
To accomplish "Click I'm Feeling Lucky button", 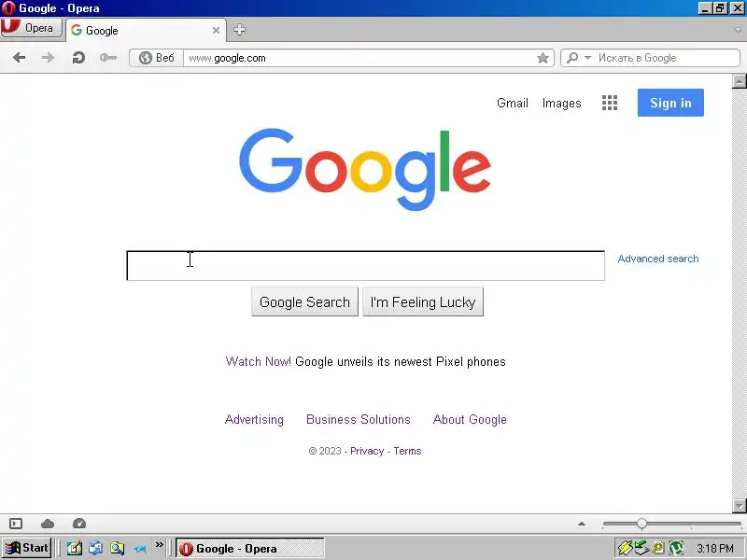I will coord(423,301).
